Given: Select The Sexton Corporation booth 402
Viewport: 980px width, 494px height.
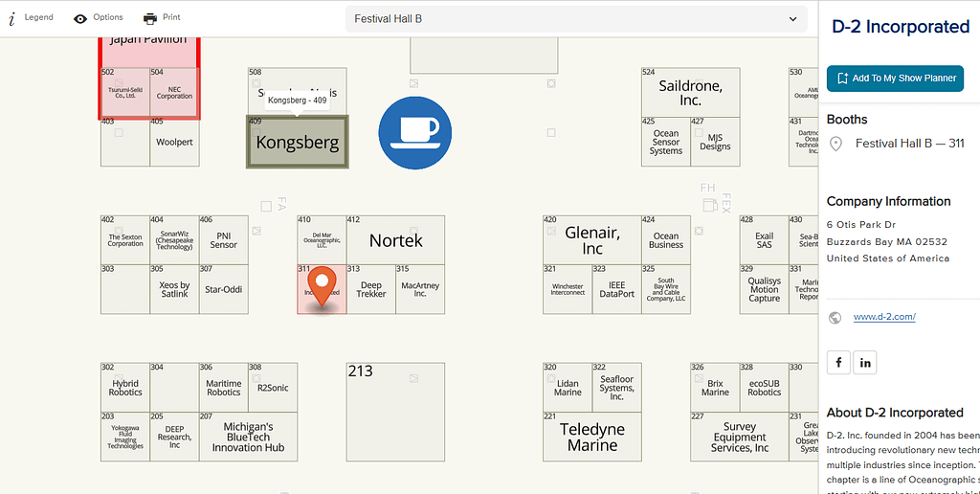Looking at the screenshot, I should click(x=125, y=240).
